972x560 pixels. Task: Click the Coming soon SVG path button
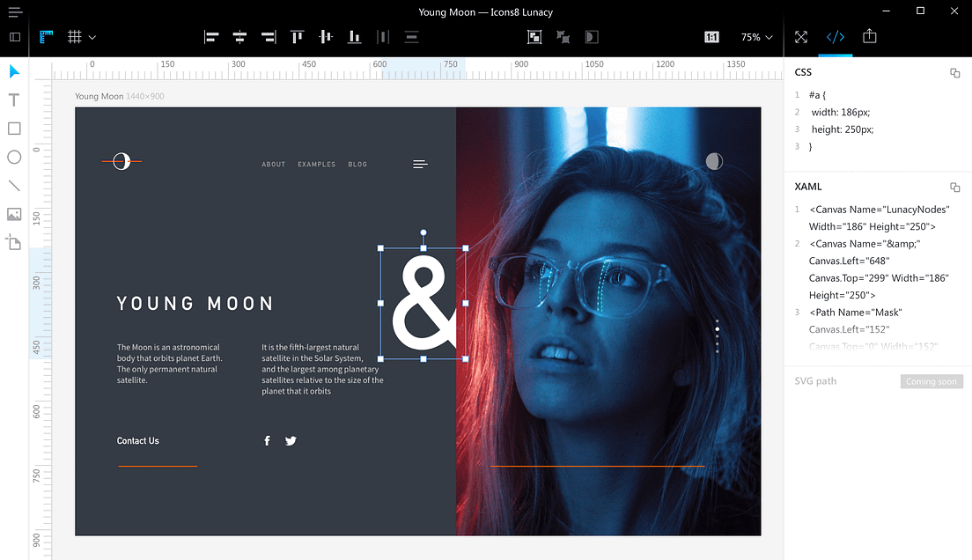931,381
